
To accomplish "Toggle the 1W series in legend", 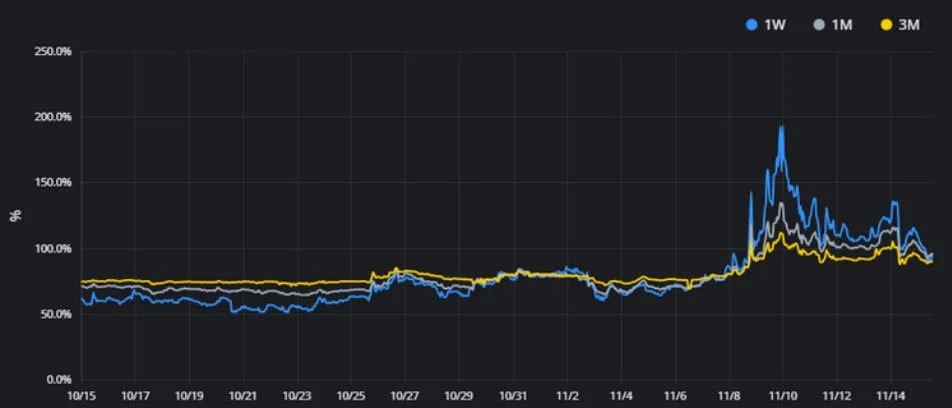I will [x=766, y=26].
